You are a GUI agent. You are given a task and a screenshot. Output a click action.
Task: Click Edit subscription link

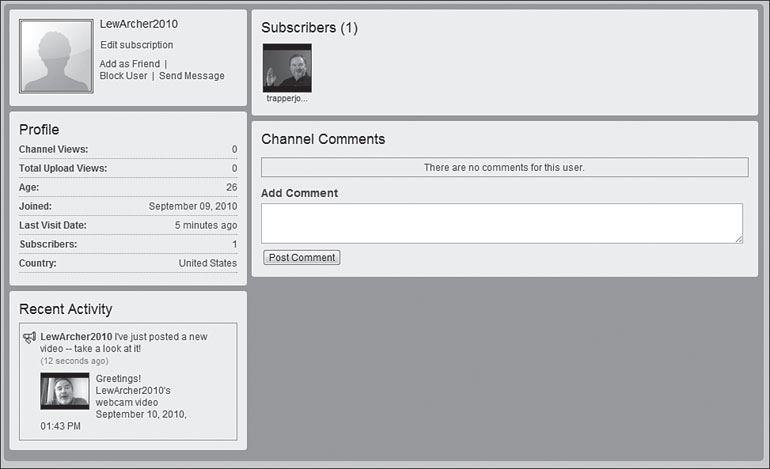pos(137,45)
